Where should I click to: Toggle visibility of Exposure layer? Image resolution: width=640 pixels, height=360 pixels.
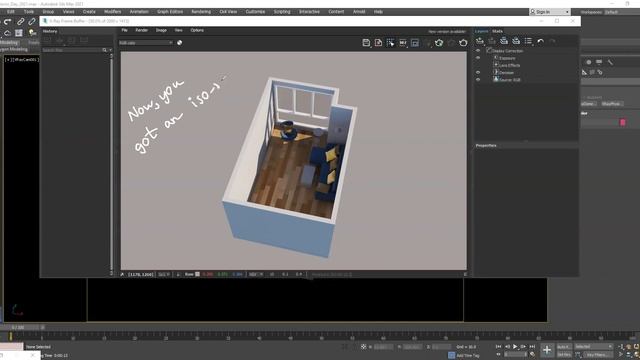click(x=478, y=58)
